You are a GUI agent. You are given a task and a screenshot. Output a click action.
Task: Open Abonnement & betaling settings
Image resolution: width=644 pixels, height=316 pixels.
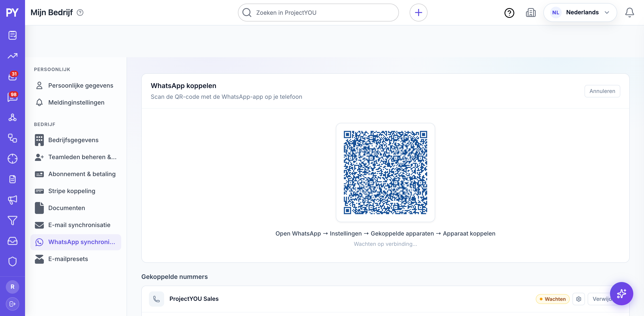(76, 174)
